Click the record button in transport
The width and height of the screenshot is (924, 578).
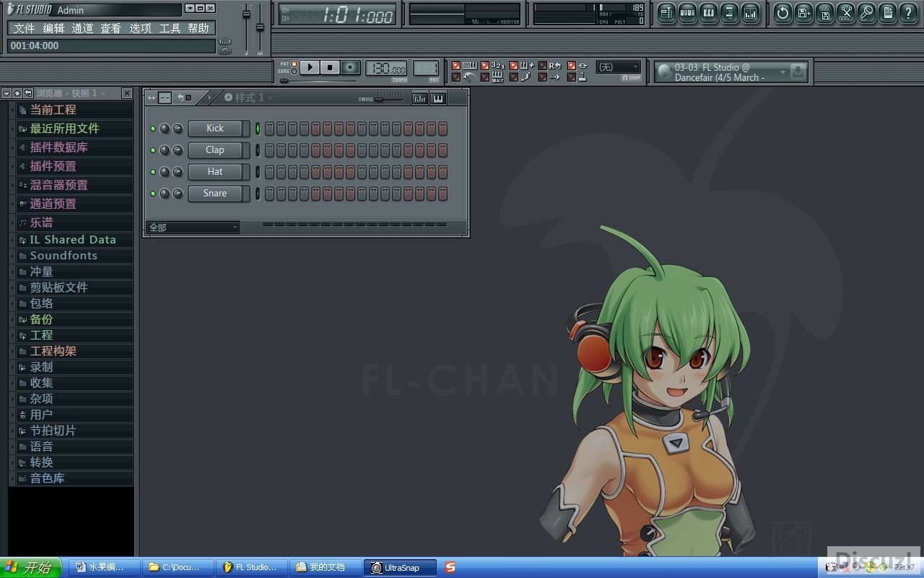[350, 67]
